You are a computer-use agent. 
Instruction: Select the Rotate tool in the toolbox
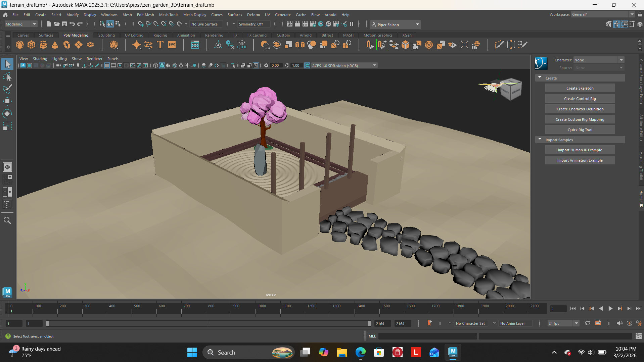[7, 114]
